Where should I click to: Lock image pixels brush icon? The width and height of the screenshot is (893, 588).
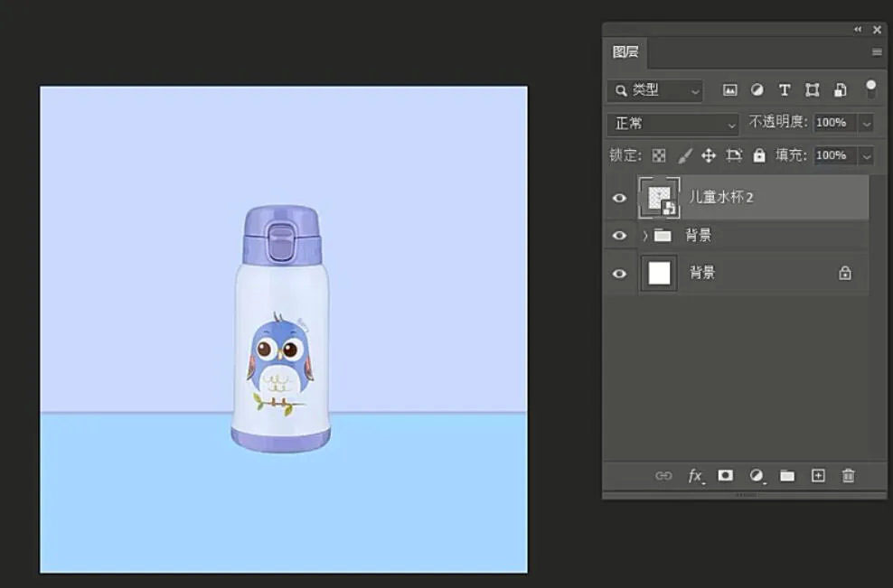coord(684,155)
